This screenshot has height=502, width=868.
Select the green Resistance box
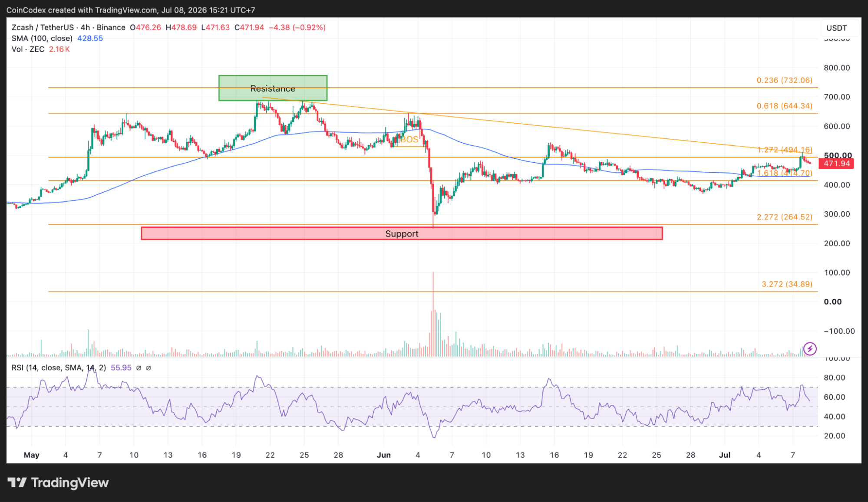[273, 88]
